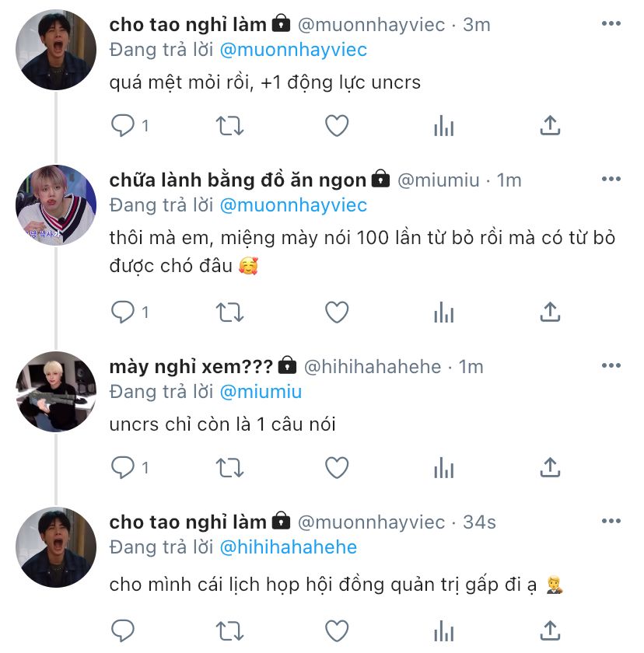
Task: Open more options on the @miumiu tweet
Action: (611, 179)
